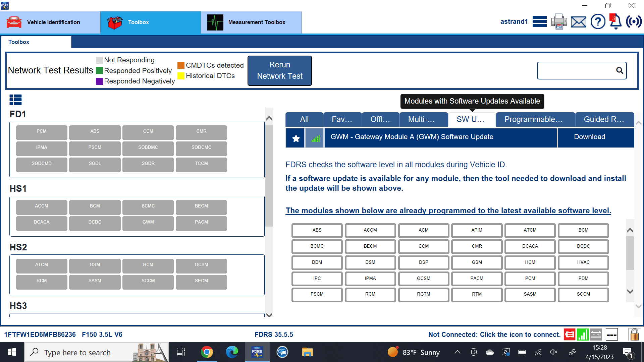Click the Windows Start button
This screenshot has height=362, width=644.
click(x=12, y=352)
